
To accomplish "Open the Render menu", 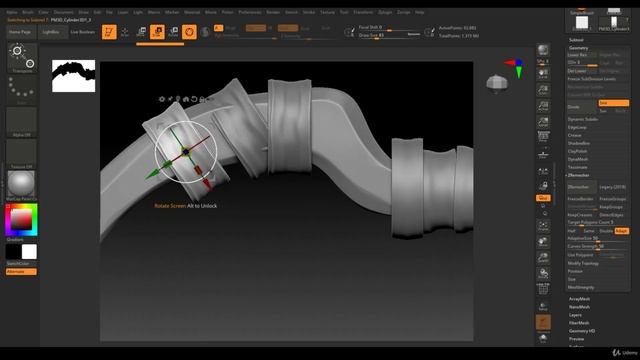I will [x=273, y=12].
